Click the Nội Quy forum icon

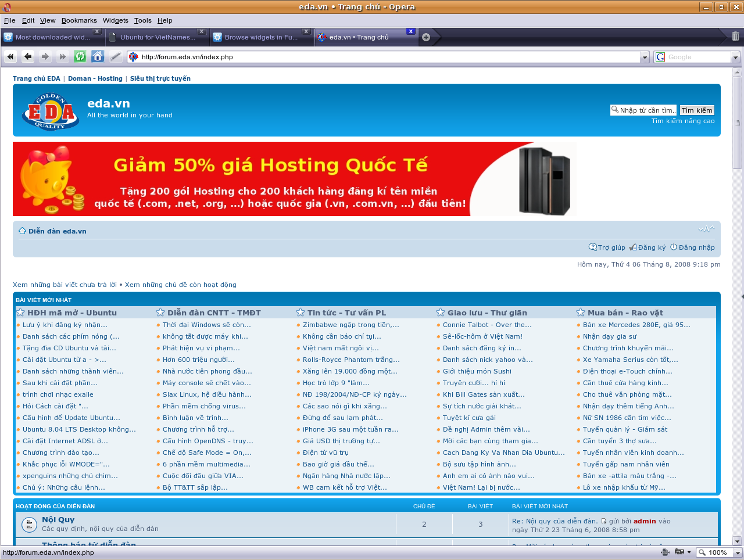pos(29,525)
